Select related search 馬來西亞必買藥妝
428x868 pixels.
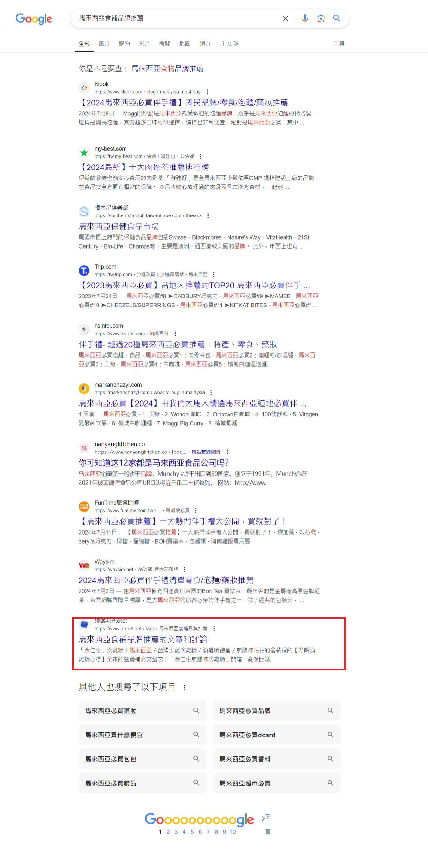tap(142, 711)
